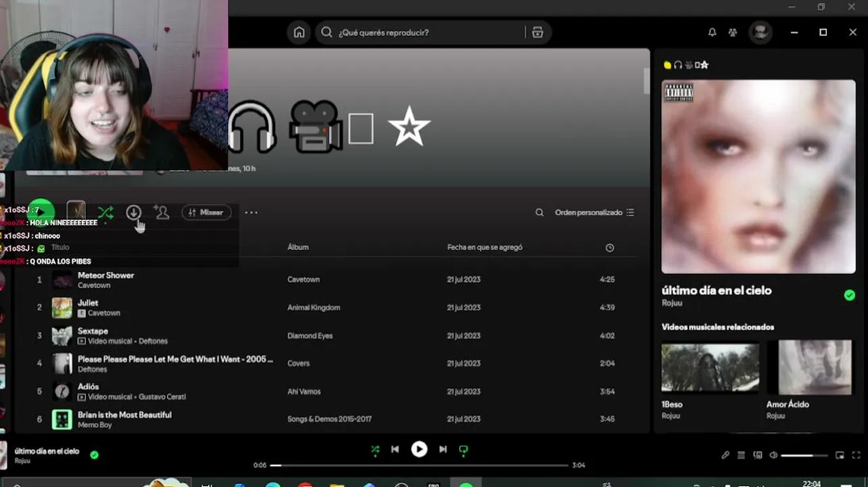Click the large album art in right panel
This screenshot has width=868, height=487.
click(x=758, y=177)
